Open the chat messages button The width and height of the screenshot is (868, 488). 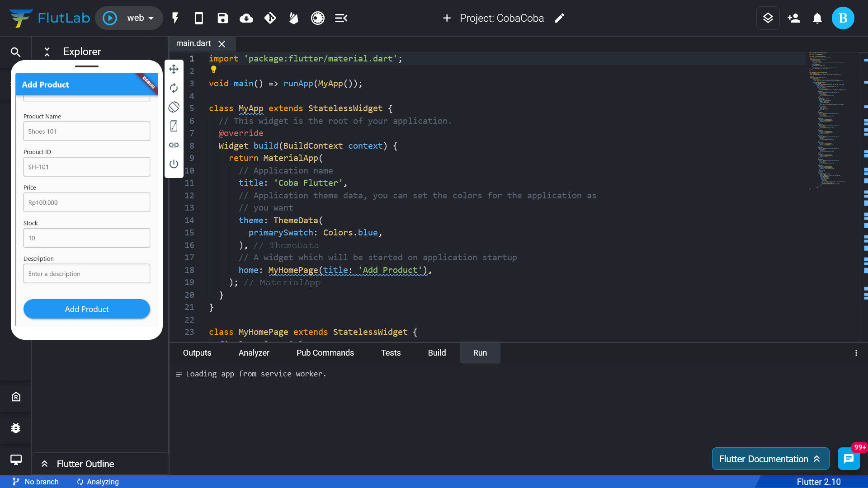click(x=849, y=459)
